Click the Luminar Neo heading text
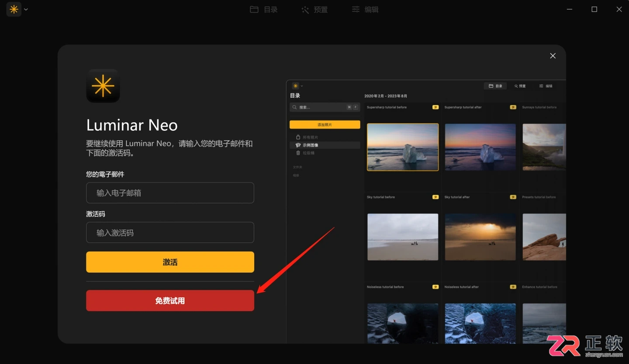 132,125
